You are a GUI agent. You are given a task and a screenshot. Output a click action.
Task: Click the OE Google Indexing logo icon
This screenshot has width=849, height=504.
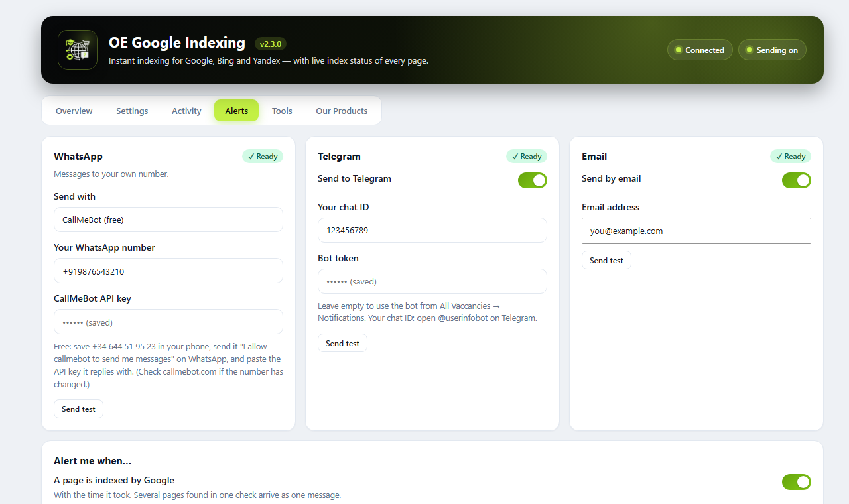(78, 50)
